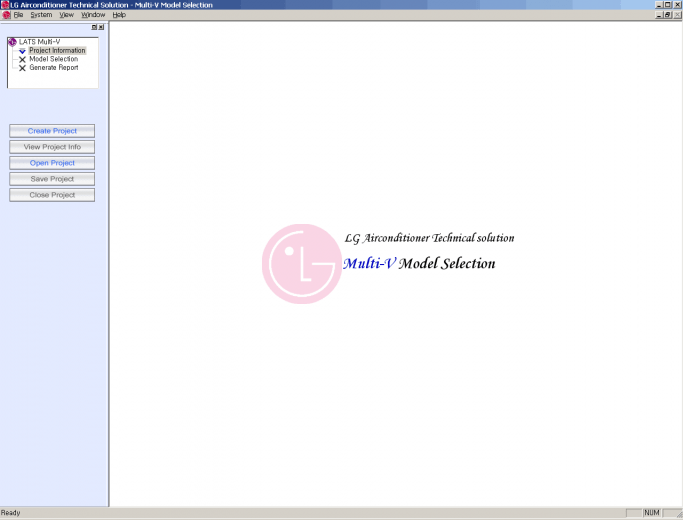Restore the inner document window from the menu bar
This screenshot has width=683, height=520.
[x=667, y=15]
